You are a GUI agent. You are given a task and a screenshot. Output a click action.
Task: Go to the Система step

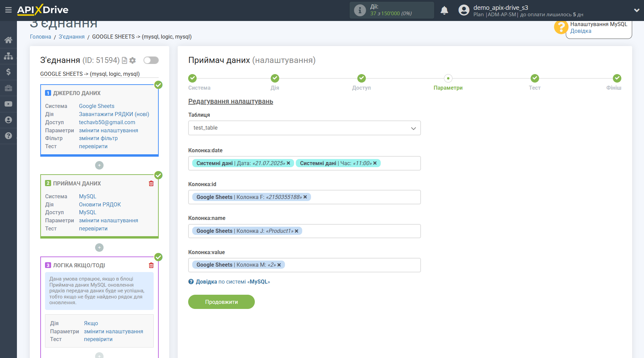pos(192,79)
